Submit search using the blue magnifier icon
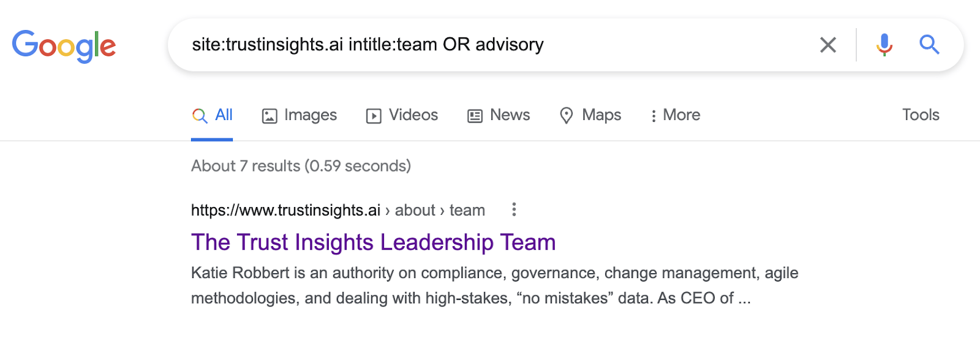 click(x=929, y=45)
